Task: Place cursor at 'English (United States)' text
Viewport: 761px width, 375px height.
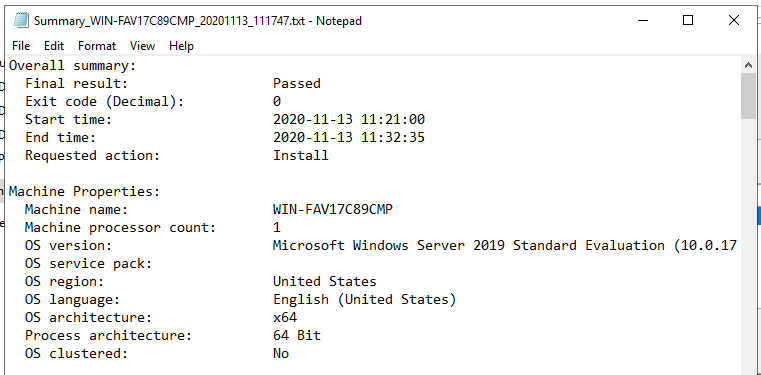Action: pyautogui.click(x=364, y=299)
